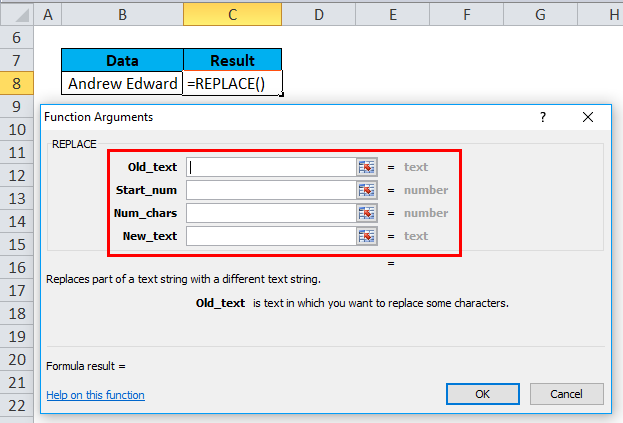Select row 12 header
This screenshot has height=423, width=623.
tap(17, 176)
